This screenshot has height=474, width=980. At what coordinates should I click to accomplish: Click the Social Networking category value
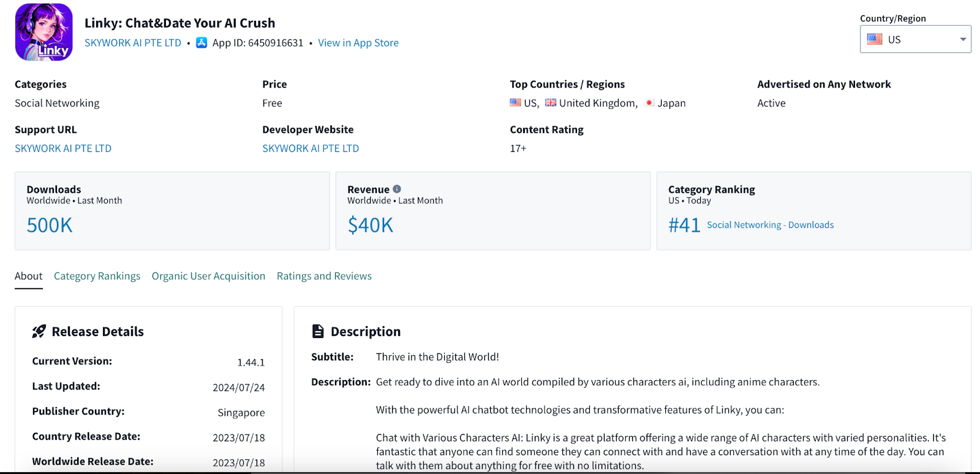57,103
